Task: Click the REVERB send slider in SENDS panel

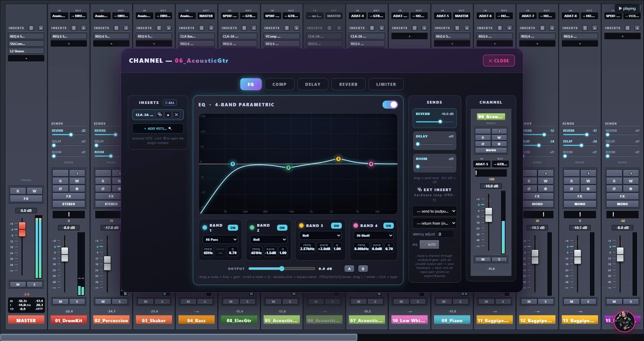Action: tap(434, 122)
